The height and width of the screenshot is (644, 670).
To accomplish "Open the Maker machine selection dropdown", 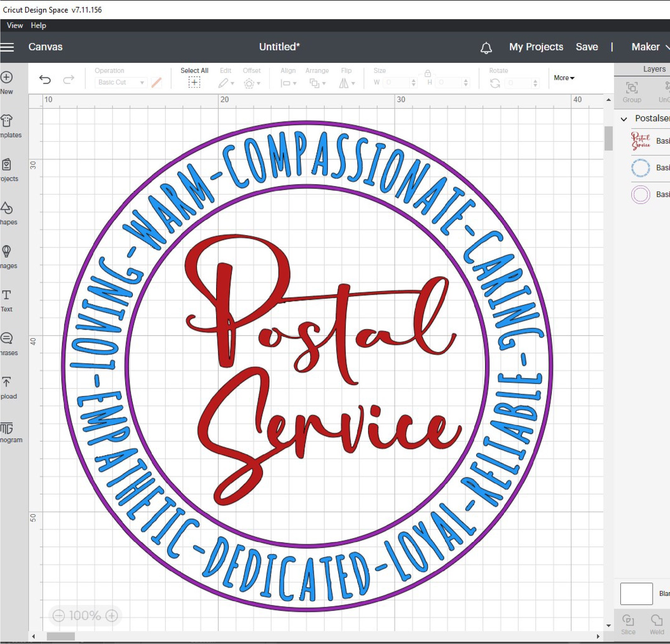I will pyautogui.click(x=648, y=47).
